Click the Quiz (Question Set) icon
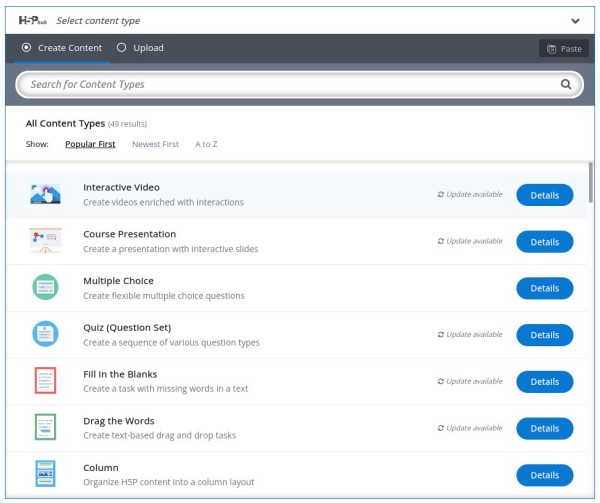 46,334
